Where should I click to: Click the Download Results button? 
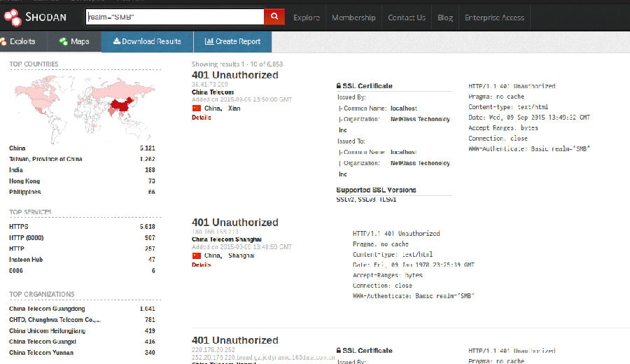[147, 42]
